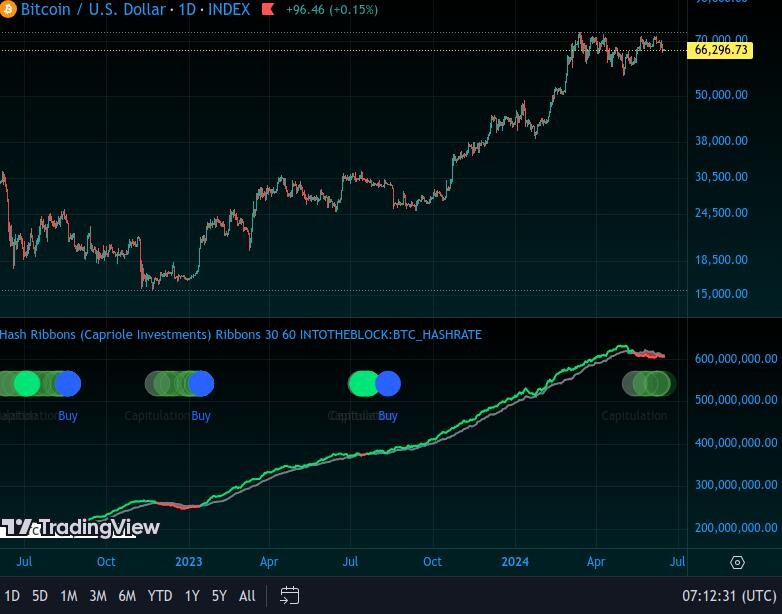The width and height of the screenshot is (782, 614).
Task: Click the 66,296.73 current price label
Action: click(721, 50)
